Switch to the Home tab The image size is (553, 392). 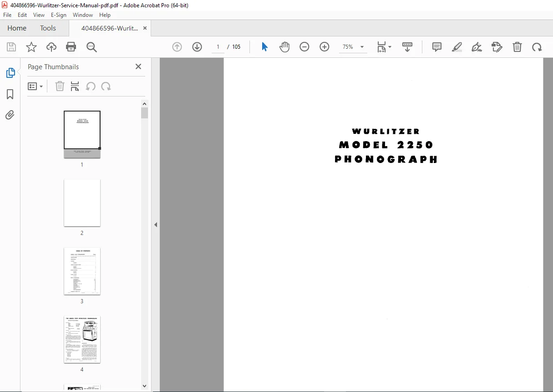click(17, 28)
